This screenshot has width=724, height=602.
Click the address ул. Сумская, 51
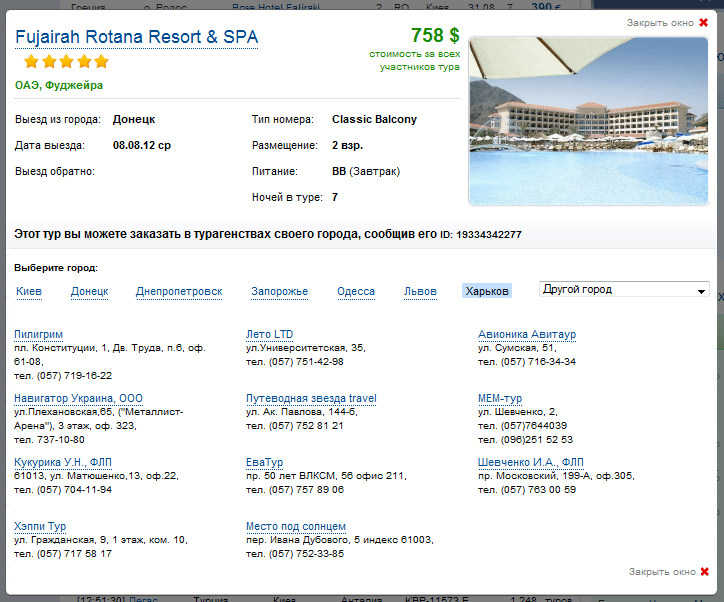(517, 348)
